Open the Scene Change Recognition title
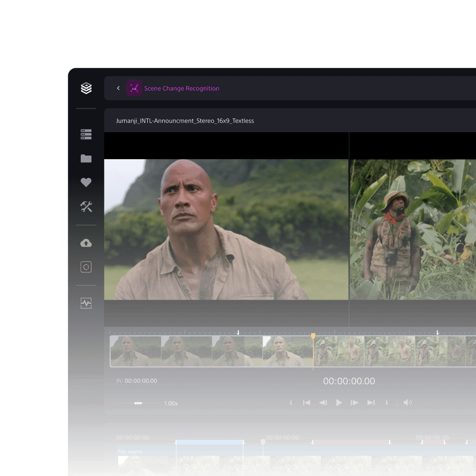This screenshot has width=476, height=476. point(182,88)
